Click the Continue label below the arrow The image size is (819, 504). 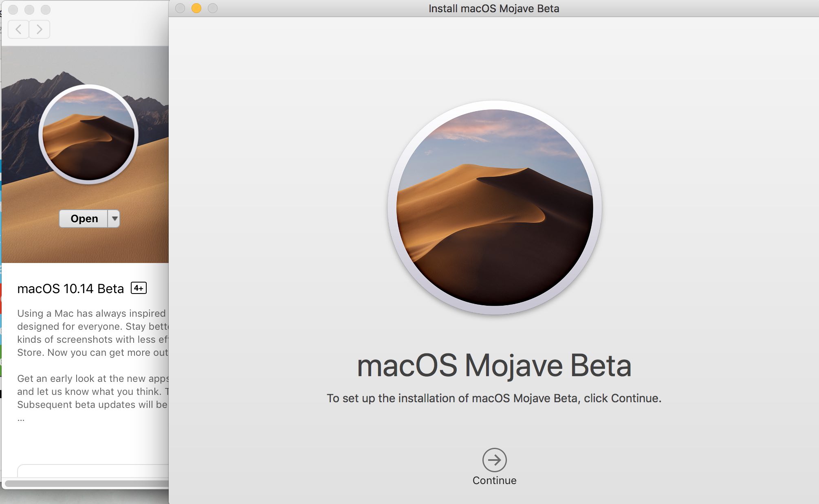(494, 480)
